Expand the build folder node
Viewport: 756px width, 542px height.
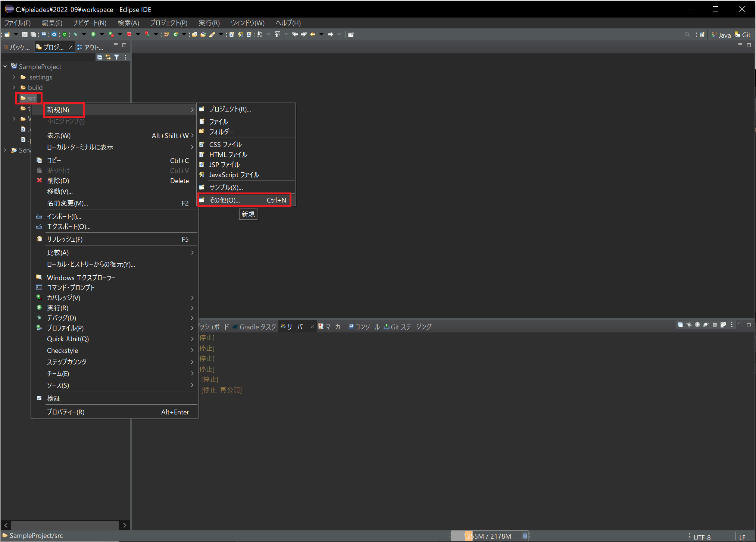point(14,87)
